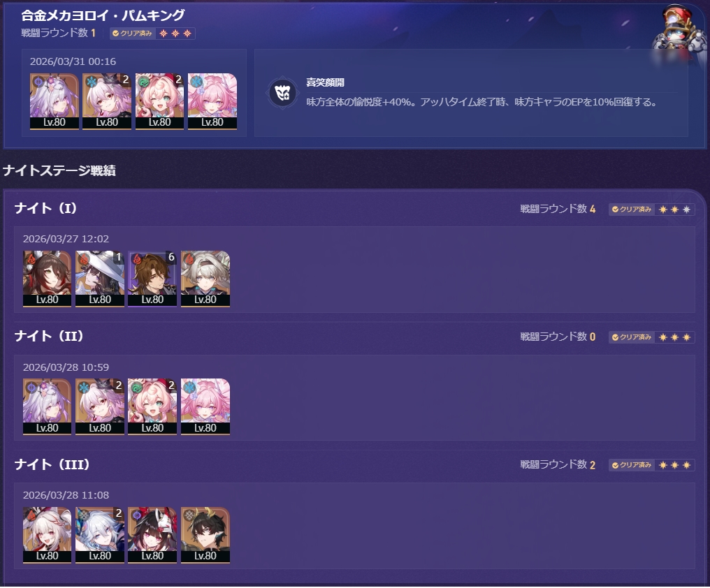Select the white-haired fire character in Knight (III)

[47, 535]
